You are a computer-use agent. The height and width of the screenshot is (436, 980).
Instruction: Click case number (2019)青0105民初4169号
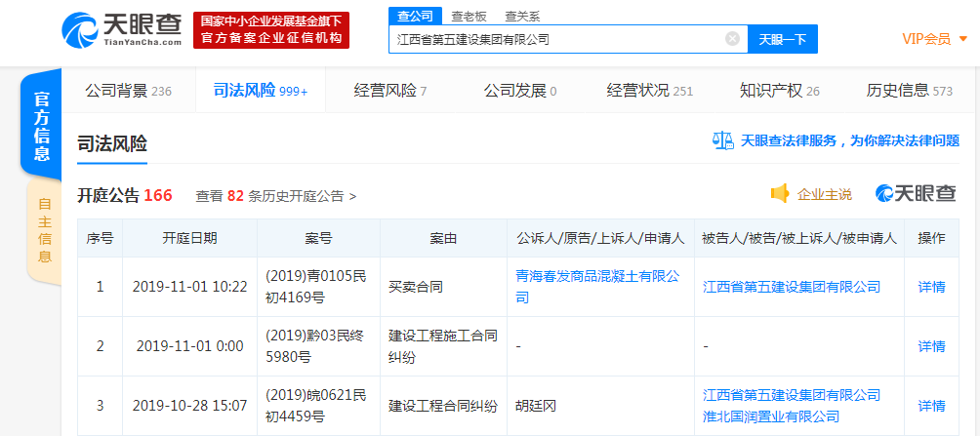tap(315, 287)
